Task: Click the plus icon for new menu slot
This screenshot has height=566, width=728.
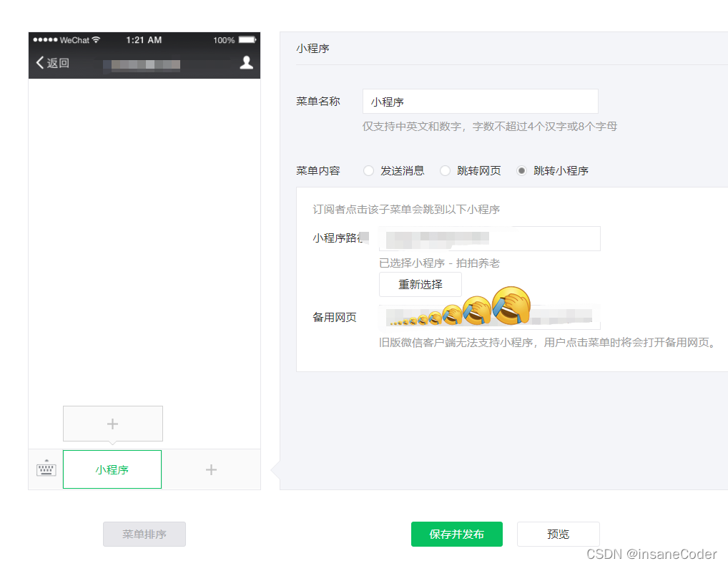Action: coord(211,469)
